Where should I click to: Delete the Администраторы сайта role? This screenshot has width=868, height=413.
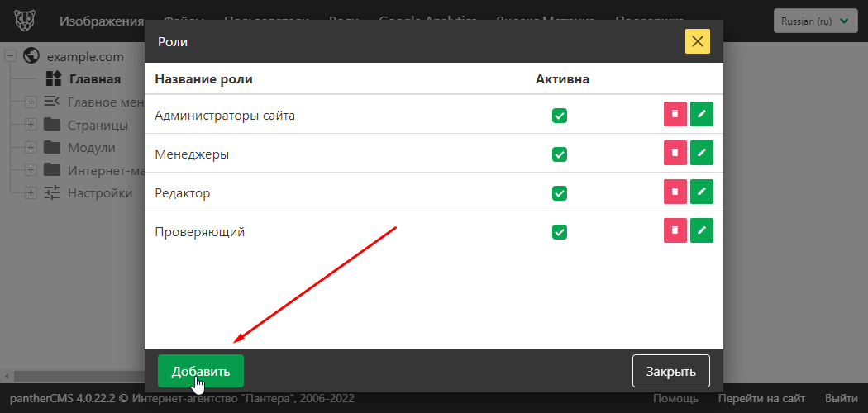[x=675, y=115]
